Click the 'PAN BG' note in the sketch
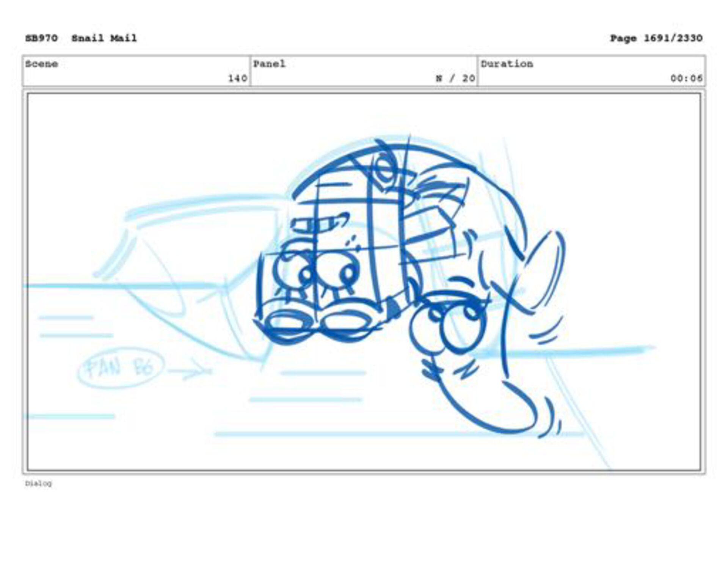This screenshot has width=728, height=564. pyautogui.click(x=121, y=368)
